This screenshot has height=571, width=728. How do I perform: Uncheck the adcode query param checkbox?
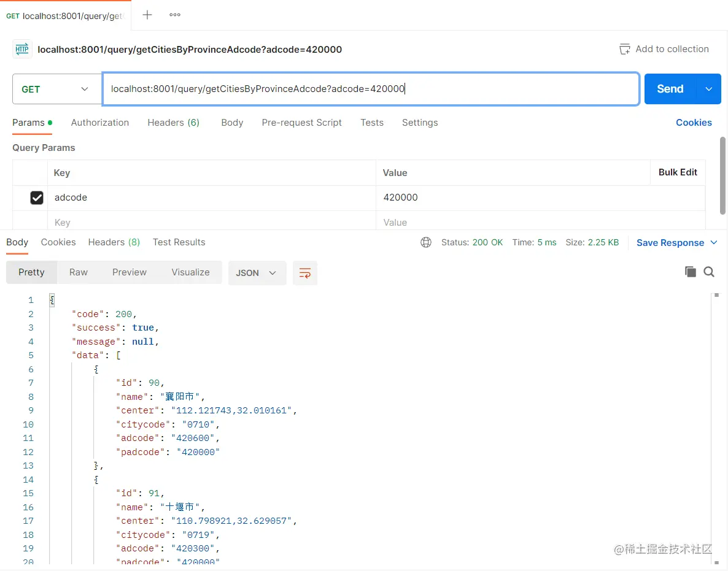click(x=37, y=197)
